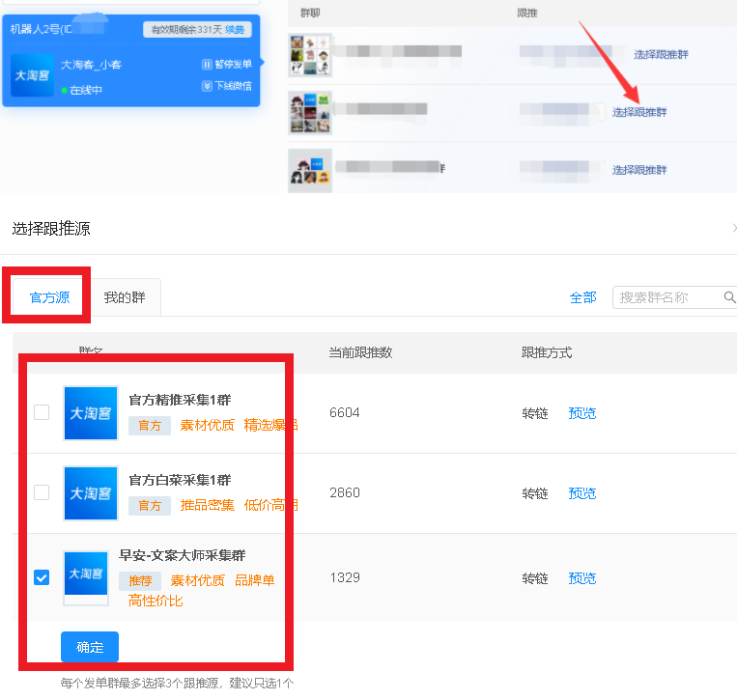Open first group chat avatar thumbnail
737x700 pixels.
coord(310,55)
